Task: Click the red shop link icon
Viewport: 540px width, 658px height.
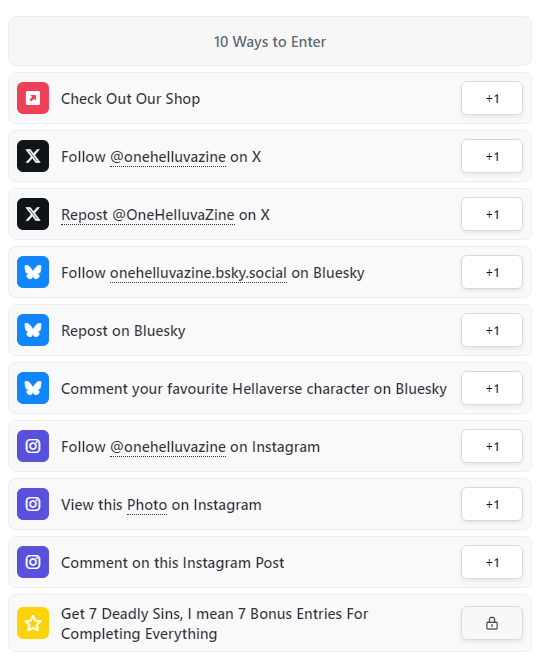Action: (x=33, y=98)
